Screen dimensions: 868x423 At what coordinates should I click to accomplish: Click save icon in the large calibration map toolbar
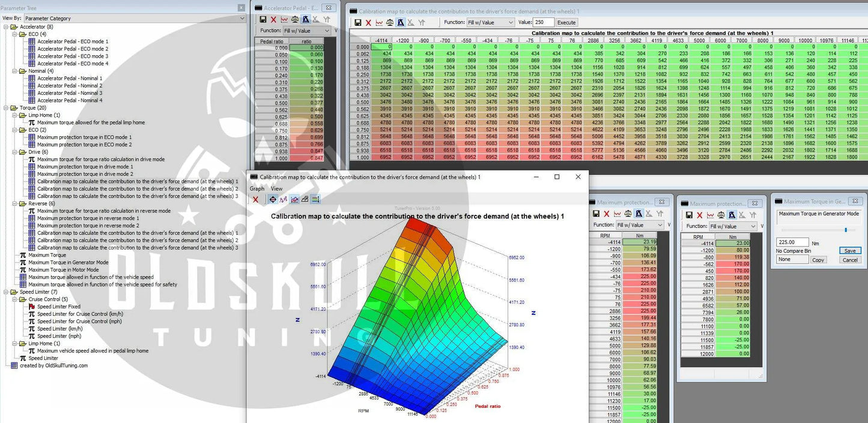pyautogui.click(x=358, y=22)
